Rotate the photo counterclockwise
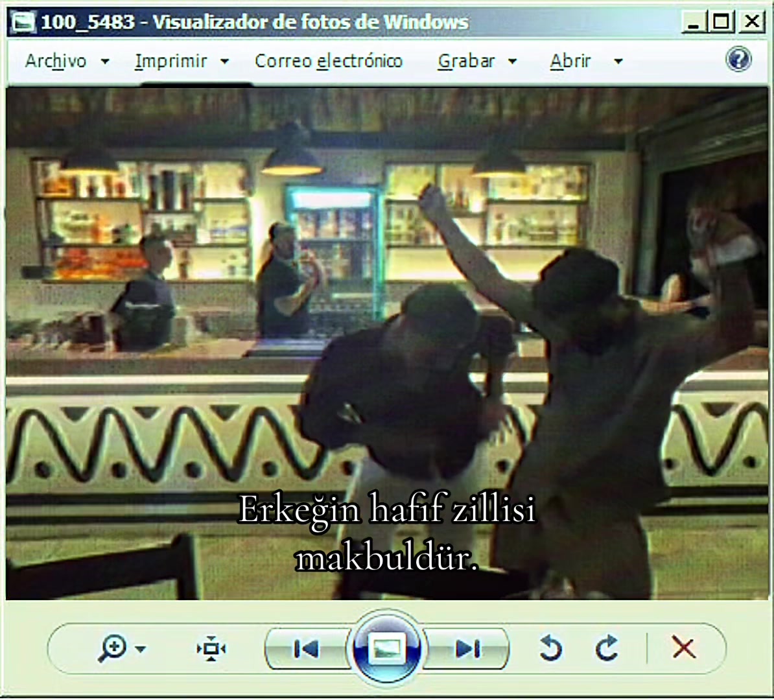 [551, 648]
